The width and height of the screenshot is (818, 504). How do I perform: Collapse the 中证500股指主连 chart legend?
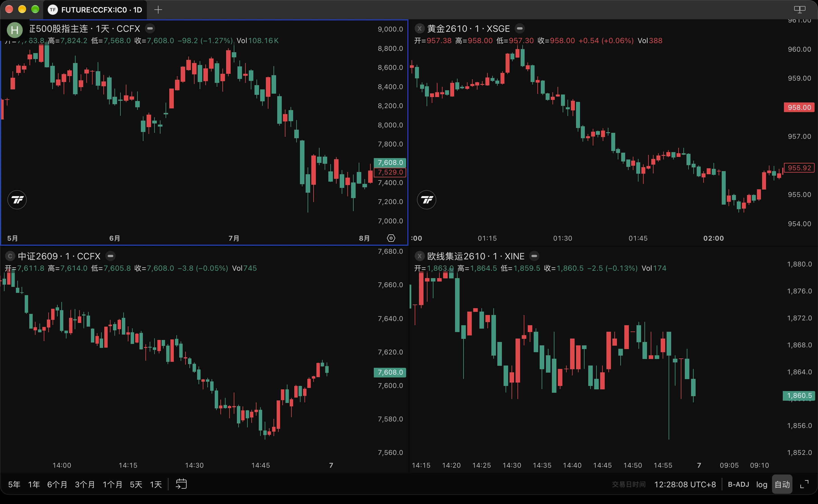150,29
